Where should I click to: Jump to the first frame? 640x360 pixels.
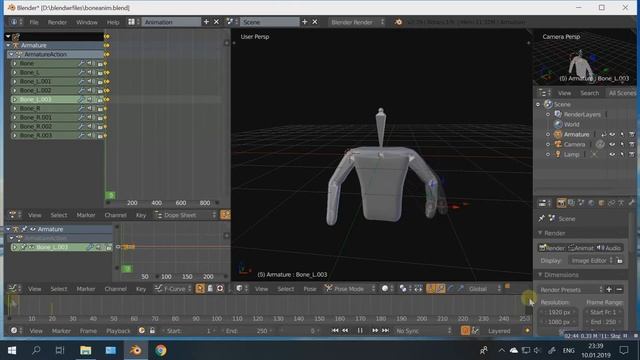pos(335,331)
